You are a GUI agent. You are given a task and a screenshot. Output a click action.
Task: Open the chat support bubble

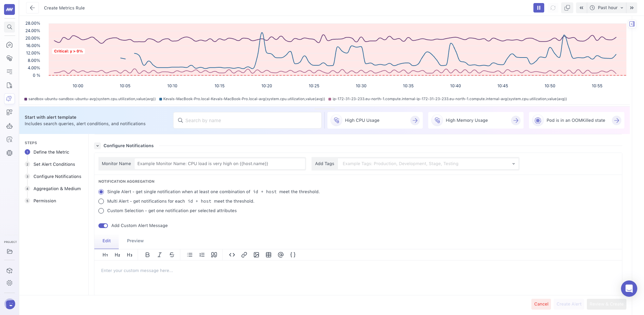coord(629,289)
